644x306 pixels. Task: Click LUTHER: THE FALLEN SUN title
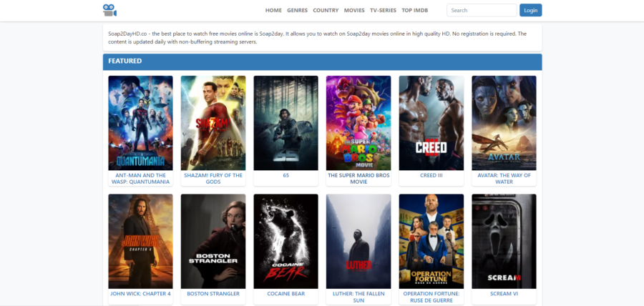(x=358, y=297)
